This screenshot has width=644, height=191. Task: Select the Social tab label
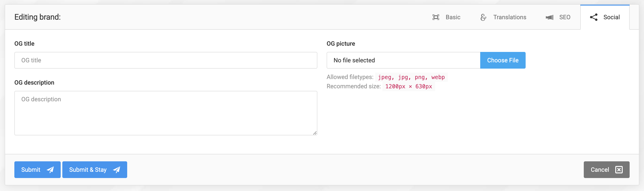point(611,17)
